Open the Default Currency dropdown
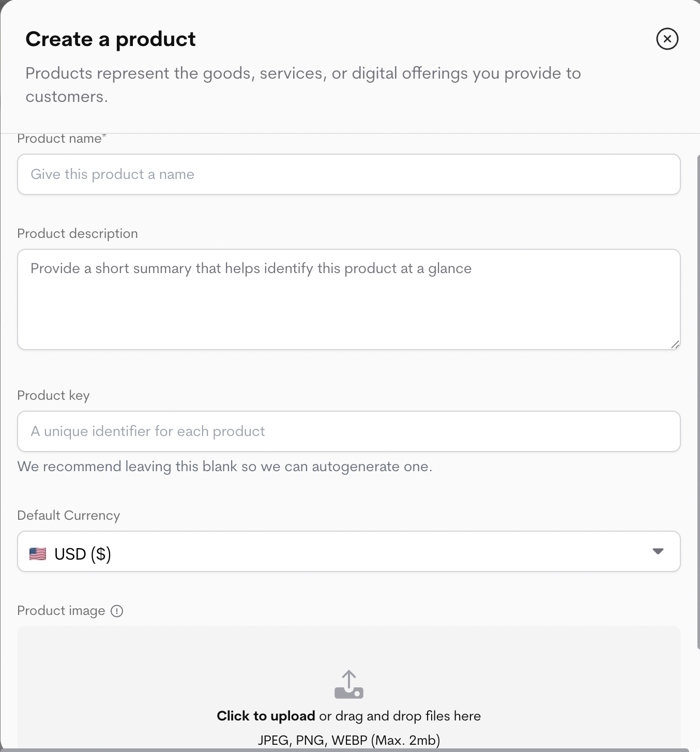The height and width of the screenshot is (752, 700). coord(349,551)
